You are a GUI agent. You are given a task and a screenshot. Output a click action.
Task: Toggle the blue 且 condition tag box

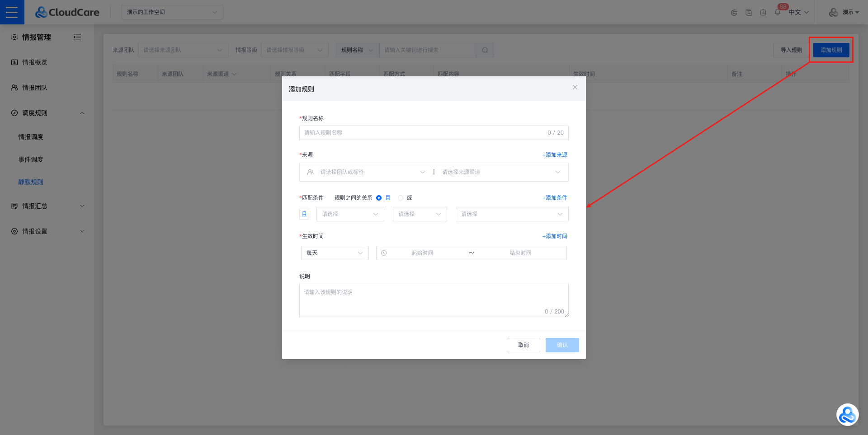(304, 214)
